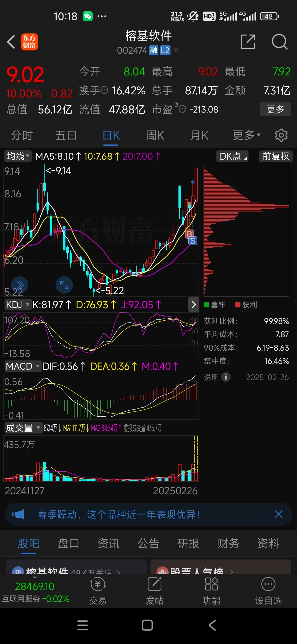Switch to 资料 tab
This screenshot has height=644, width=297.
tap(268, 543)
